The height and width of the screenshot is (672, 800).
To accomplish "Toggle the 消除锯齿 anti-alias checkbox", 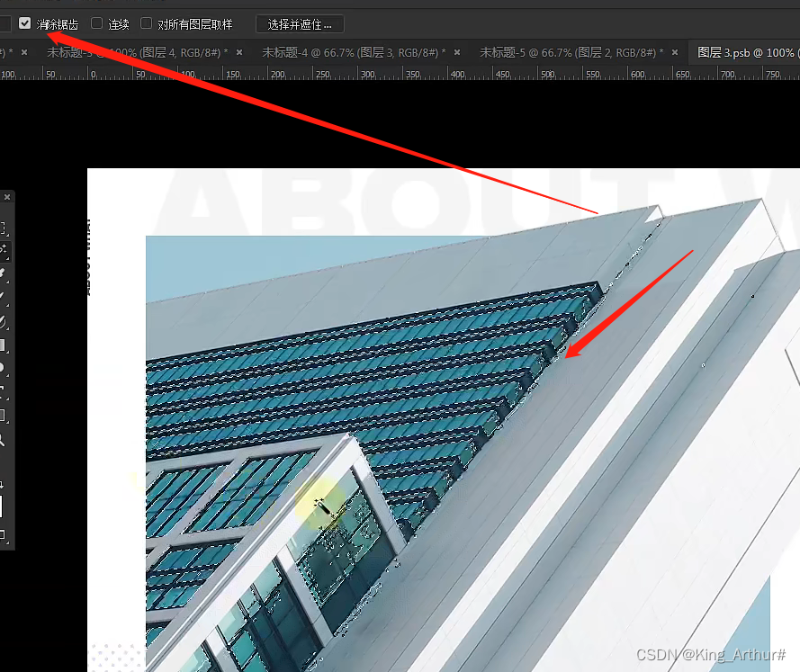I will tap(24, 23).
